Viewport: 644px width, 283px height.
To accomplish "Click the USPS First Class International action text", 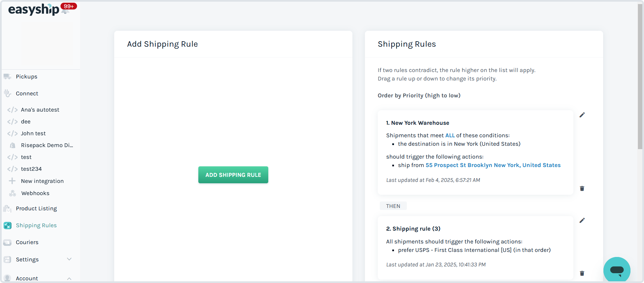I will tap(474, 250).
